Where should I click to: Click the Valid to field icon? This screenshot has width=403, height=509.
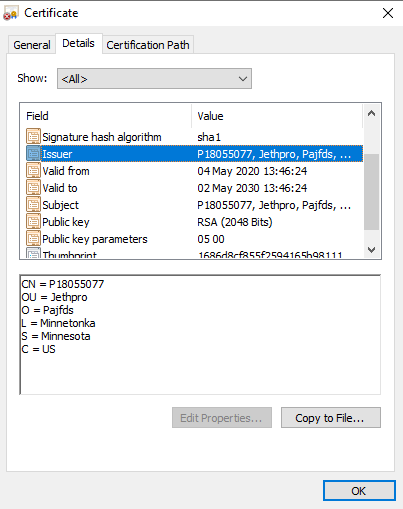pyautogui.click(x=33, y=188)
